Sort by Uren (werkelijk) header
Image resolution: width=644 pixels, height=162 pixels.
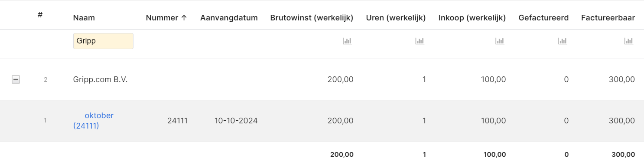[x=396, y=18]
